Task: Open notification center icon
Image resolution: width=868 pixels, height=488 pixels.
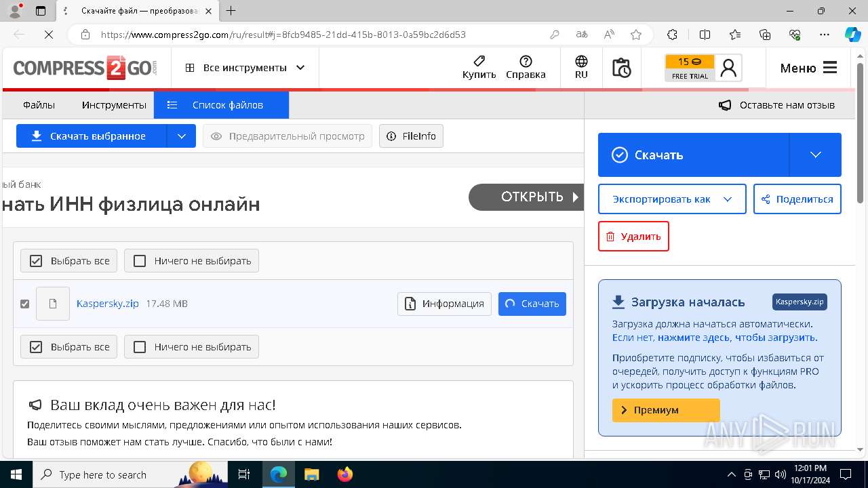Action: click(846, 474)
